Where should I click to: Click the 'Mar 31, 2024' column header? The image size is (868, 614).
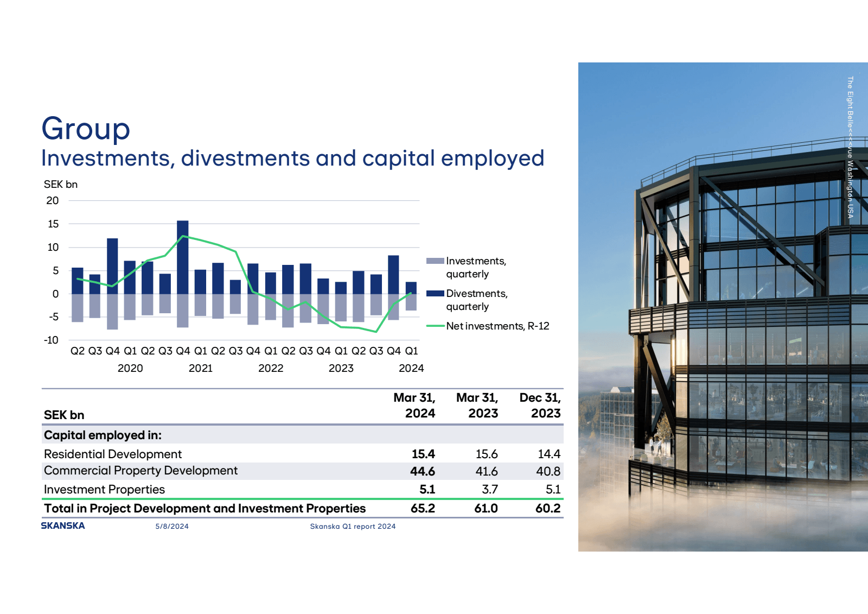click(x=414, y=406)
